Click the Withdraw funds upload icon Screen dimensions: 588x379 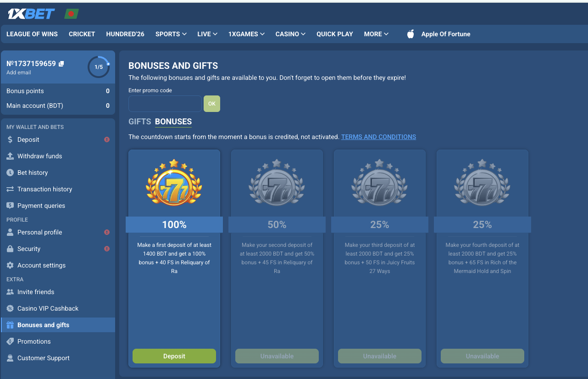point(10,156)
